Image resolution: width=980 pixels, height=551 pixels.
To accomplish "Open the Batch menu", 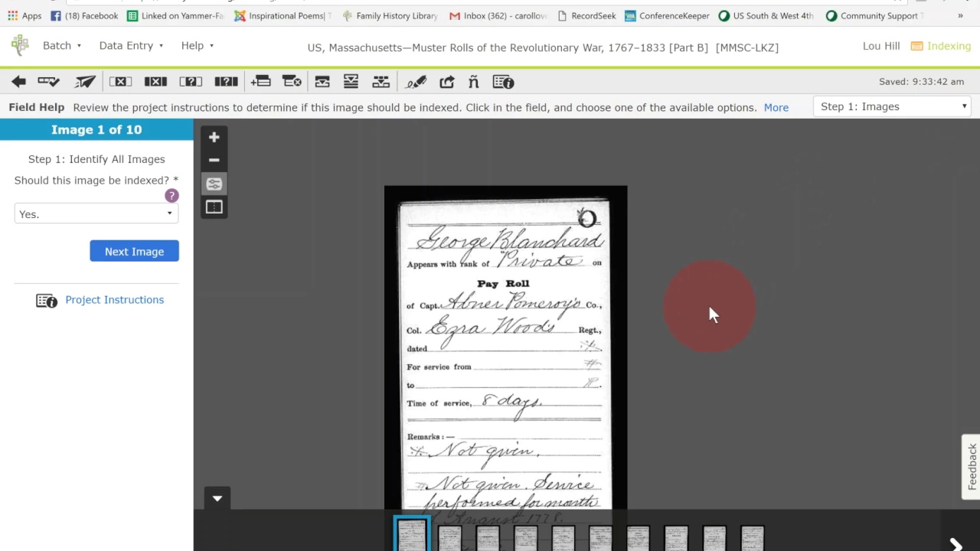I will tap(62, 46).
